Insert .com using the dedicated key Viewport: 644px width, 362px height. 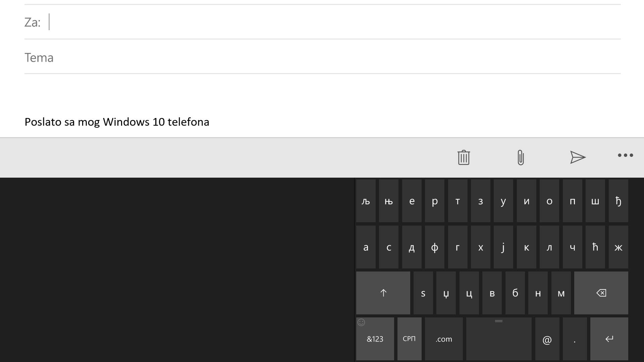[x=443, y=339]
